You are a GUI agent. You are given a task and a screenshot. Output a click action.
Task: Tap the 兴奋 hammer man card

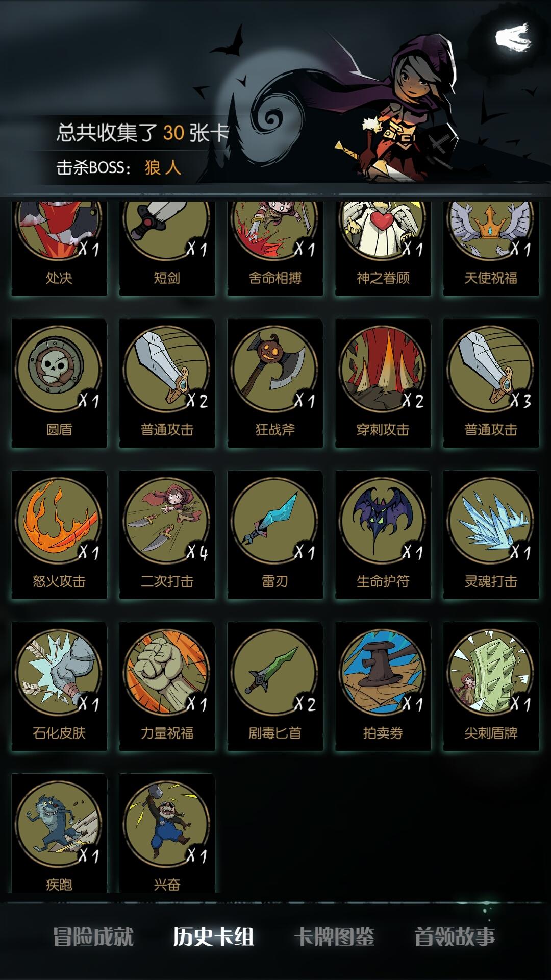coord(167,833)
